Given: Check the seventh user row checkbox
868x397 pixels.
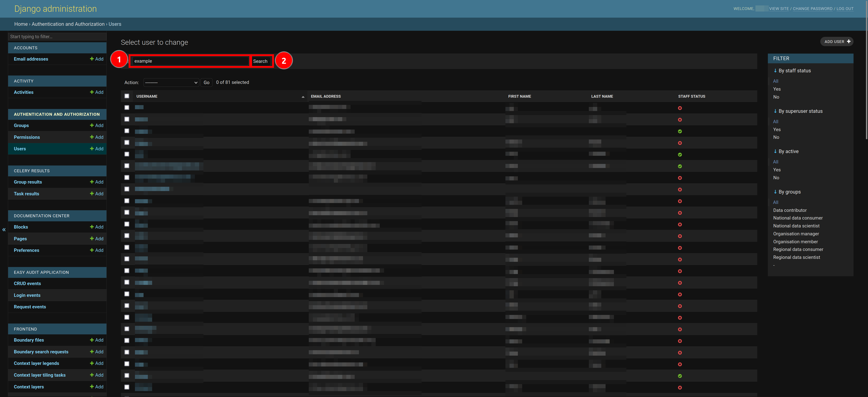Looking at the screenshot, I should pos(127,178).
